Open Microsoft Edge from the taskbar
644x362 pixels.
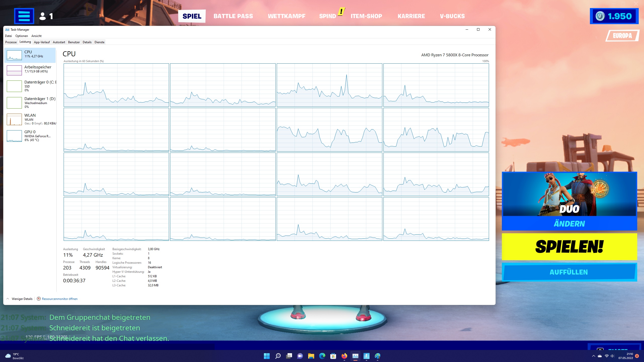pyautogui.click(x=322, y=356)
